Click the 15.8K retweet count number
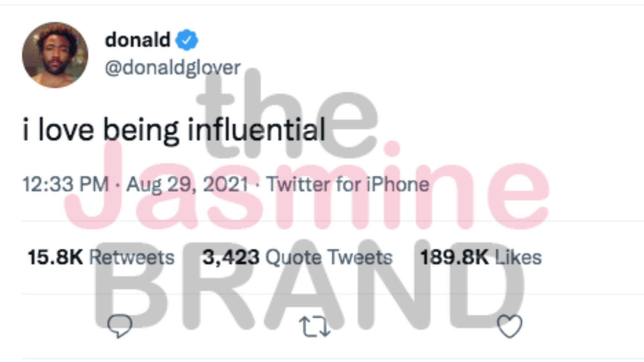The height and width of the screenshot is (362, 644). pos(55,257)
